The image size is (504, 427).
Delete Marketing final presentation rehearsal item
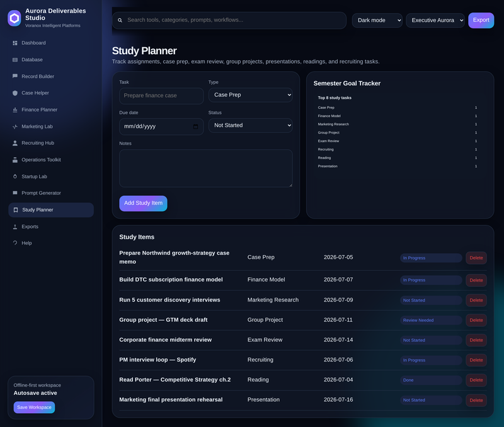[x=476, y=401]
